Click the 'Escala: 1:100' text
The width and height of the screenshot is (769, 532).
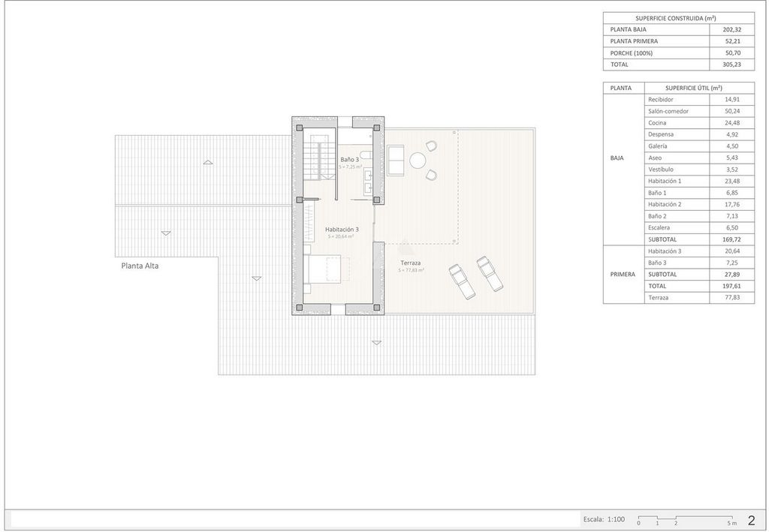point(605,519)
